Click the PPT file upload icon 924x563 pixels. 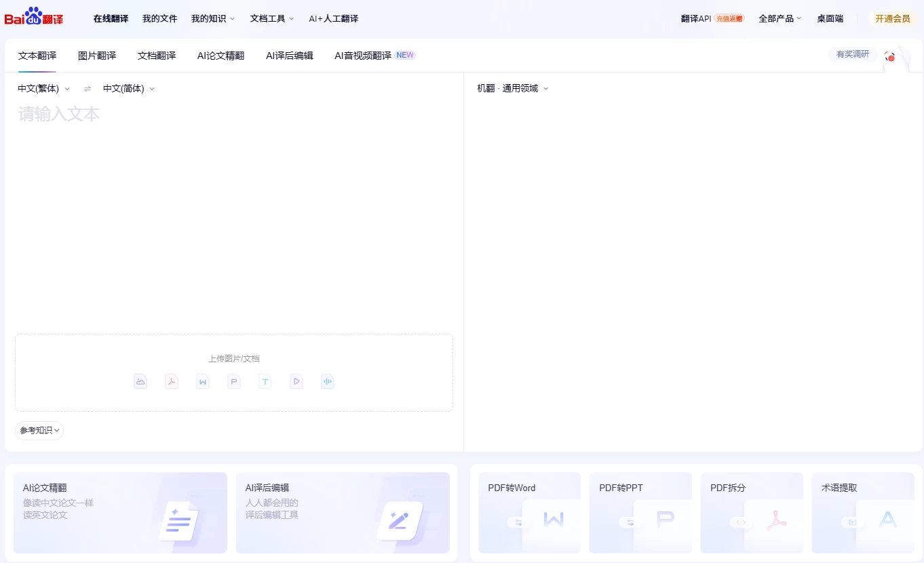click(233, 381)
